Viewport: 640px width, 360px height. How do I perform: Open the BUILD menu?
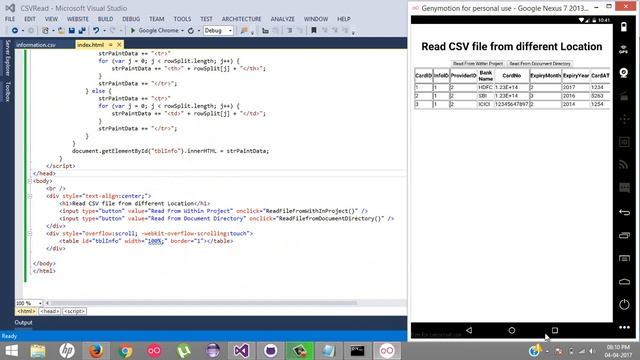[x=105, y=19]
